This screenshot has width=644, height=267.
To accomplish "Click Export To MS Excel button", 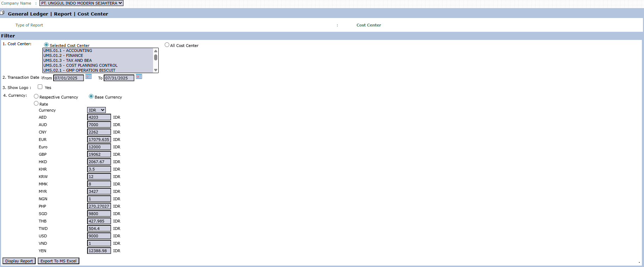I will click(x=59, y=261).
